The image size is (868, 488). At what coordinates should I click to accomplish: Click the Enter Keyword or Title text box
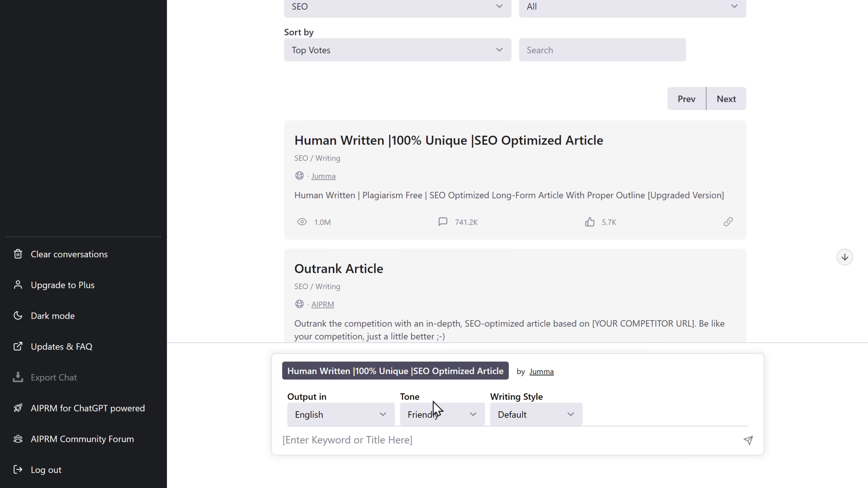pos(505,440)
